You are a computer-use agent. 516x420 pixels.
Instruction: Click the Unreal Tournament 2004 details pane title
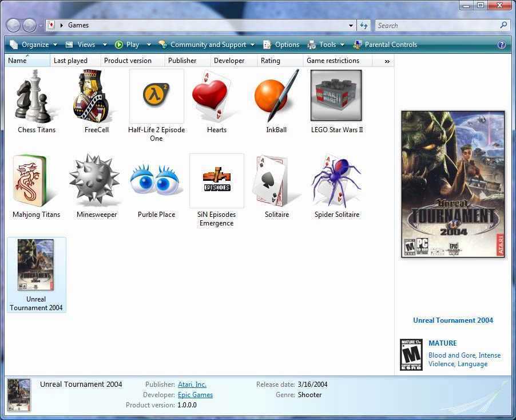[x=81, y=385]
